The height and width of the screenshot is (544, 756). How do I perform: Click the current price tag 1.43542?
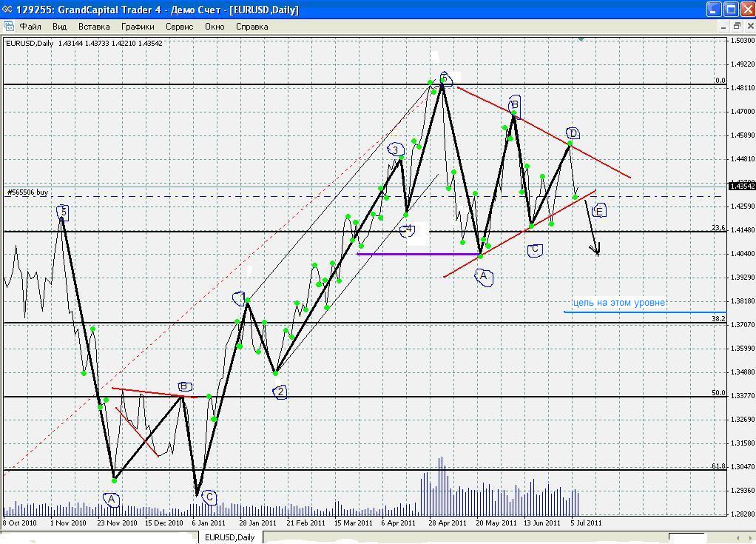pos(742,187)
